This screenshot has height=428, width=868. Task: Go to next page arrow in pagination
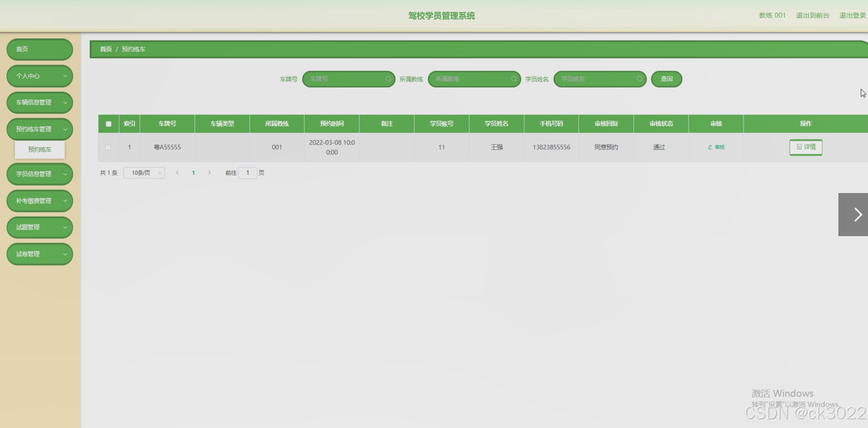point(209,173)
